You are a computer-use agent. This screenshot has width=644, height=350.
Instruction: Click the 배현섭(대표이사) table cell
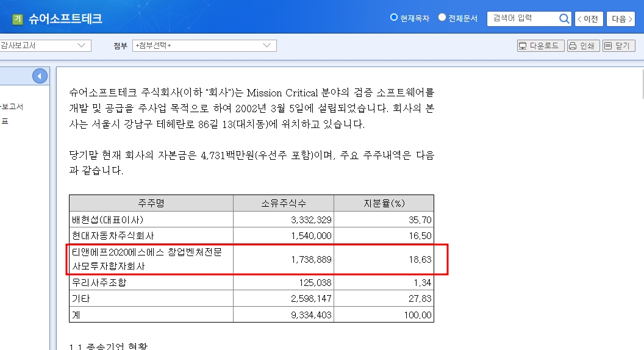pos(107,220)
